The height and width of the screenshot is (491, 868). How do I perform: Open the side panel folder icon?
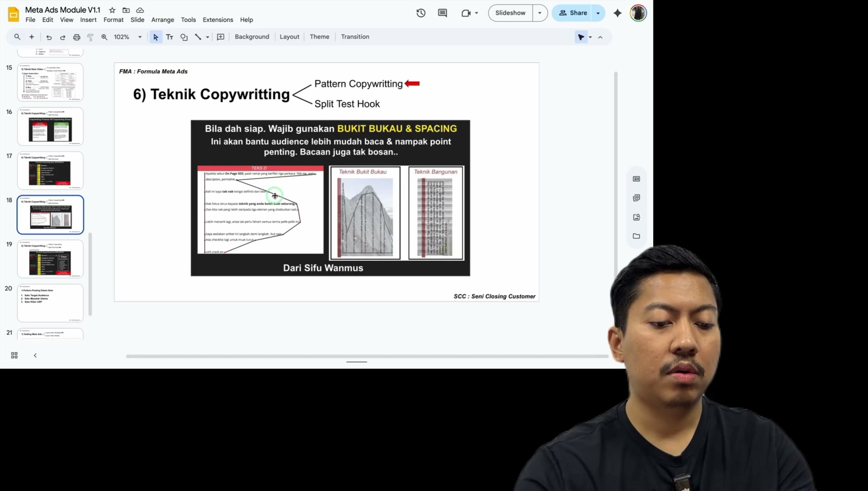[x=636, y=236]
